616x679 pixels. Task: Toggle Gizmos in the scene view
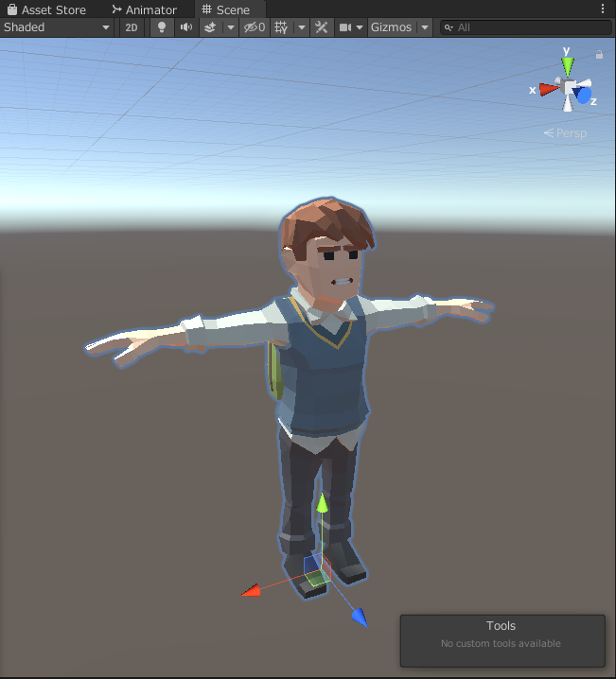(x=391, y=27)
